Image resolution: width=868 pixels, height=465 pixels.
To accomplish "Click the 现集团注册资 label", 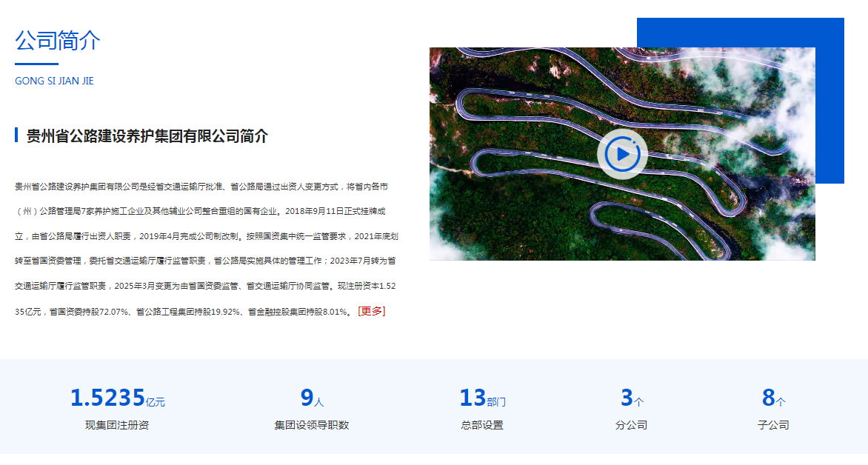I will click(117, 425).
